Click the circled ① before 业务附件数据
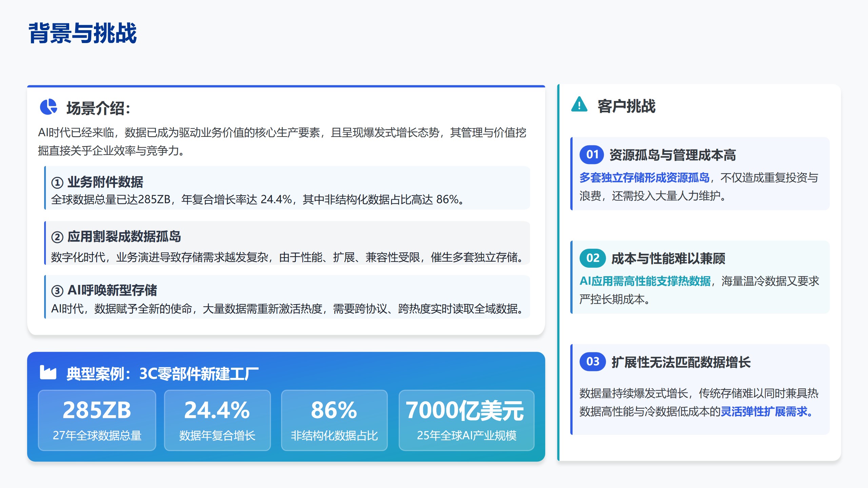Screen dimensions: 868x488 (57, 183)
